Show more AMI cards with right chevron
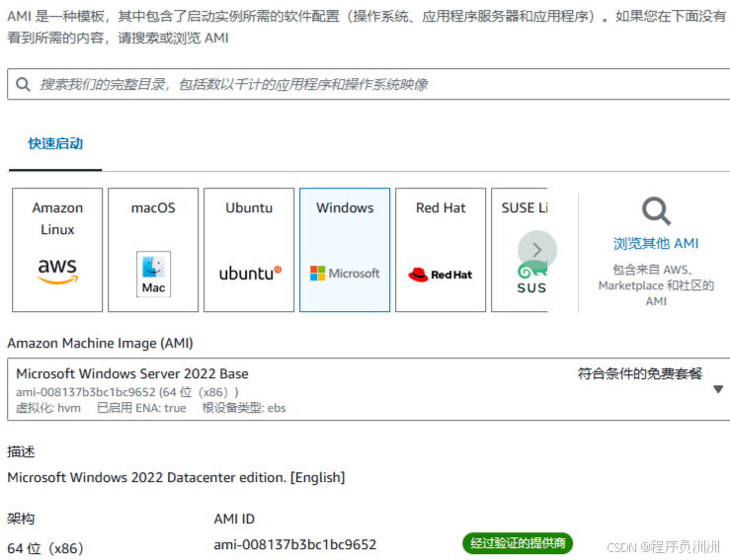The width and height of the screenshot is (730, 560). coord(537,250)
